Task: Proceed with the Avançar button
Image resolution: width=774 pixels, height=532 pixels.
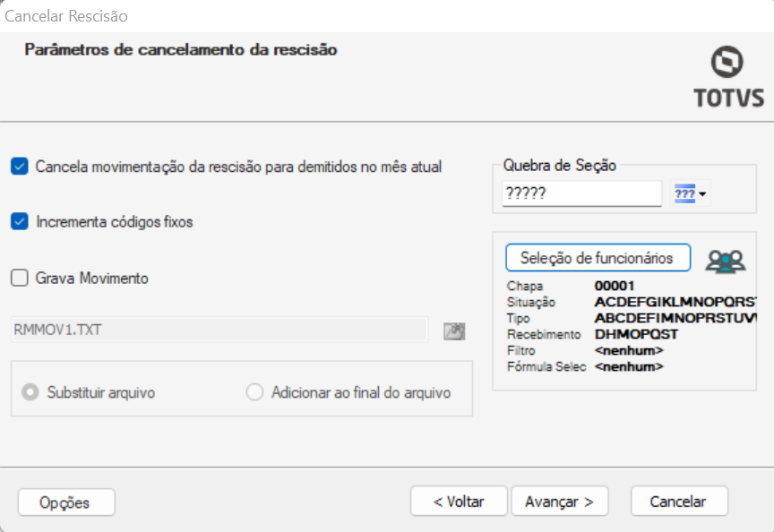Action: click(560, 502)
